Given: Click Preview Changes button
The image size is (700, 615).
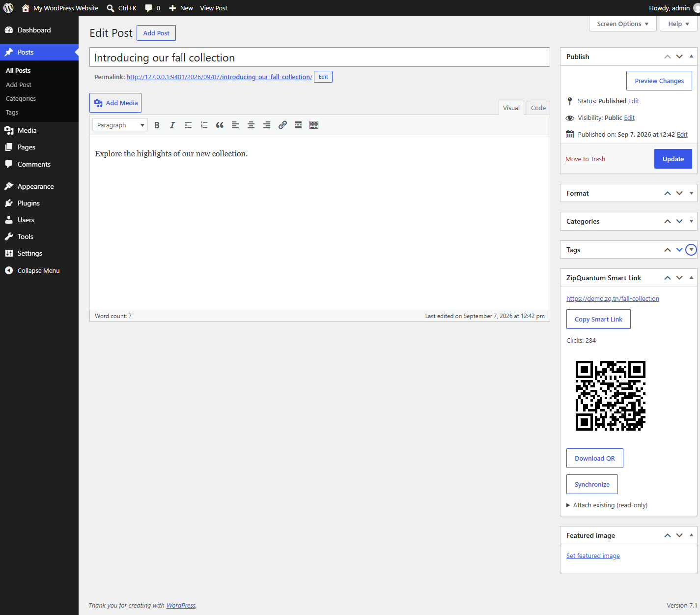Looking at the screenshot, I should [x=659, y=81].
